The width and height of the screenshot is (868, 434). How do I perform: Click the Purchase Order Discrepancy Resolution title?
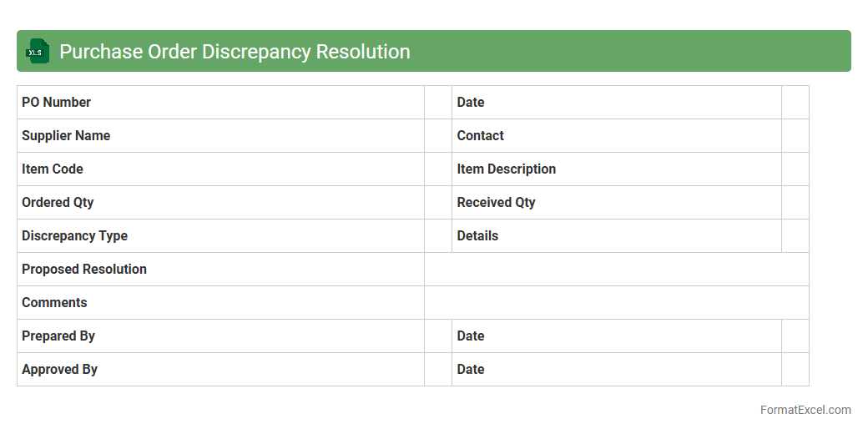(235, 52)
